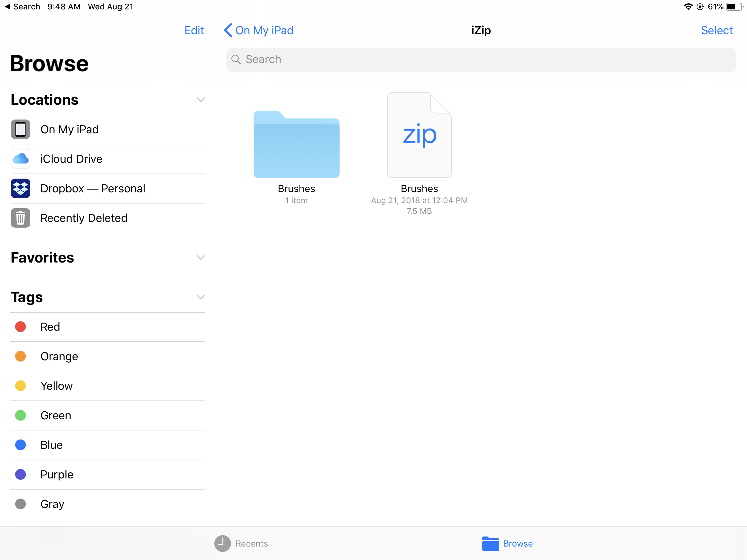Collapse the Locations section

point(201,100)
